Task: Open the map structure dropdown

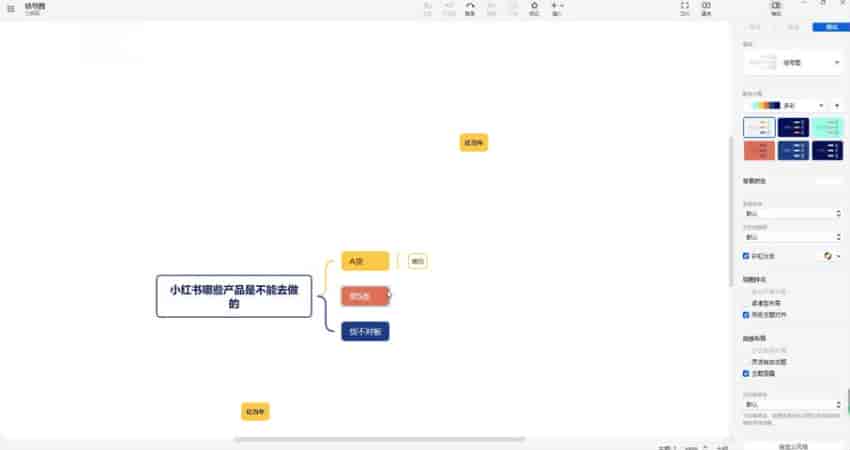Action: click(x=793, y=62)
